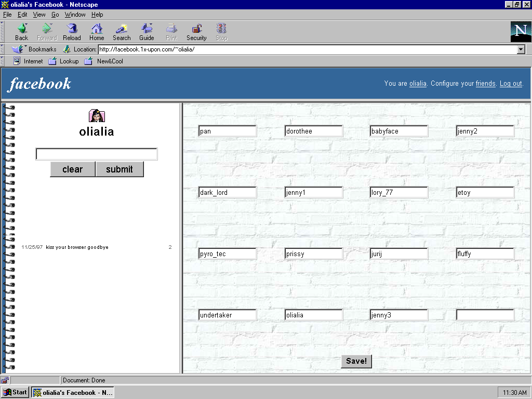Viewport: 532px width, 399px height.
Task: Click the submit button
Action: (119, 169)
